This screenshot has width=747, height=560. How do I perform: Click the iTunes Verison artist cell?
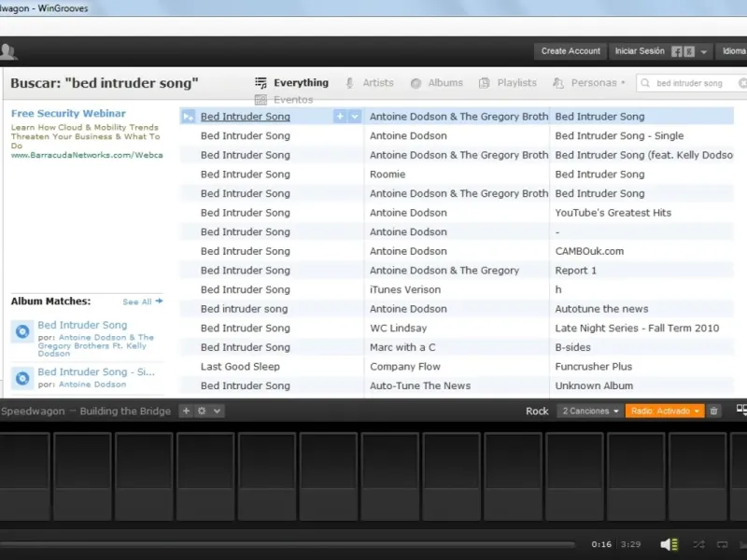click(405, 289)
